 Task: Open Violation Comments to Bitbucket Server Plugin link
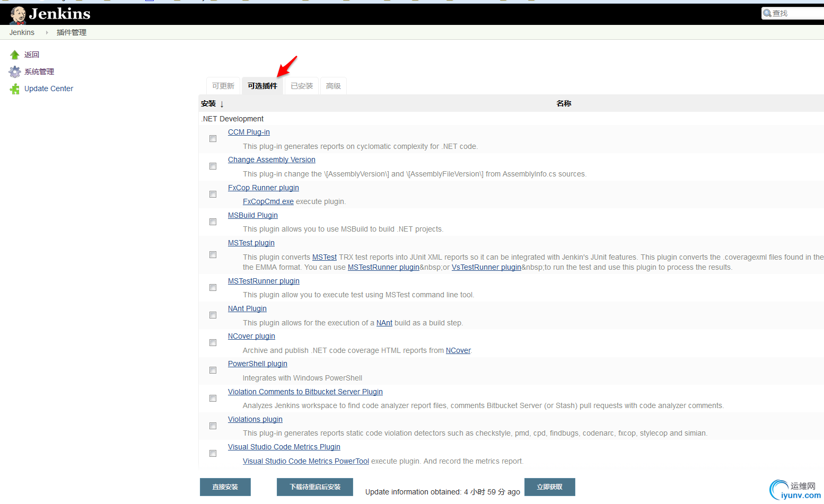click(305, 392)
